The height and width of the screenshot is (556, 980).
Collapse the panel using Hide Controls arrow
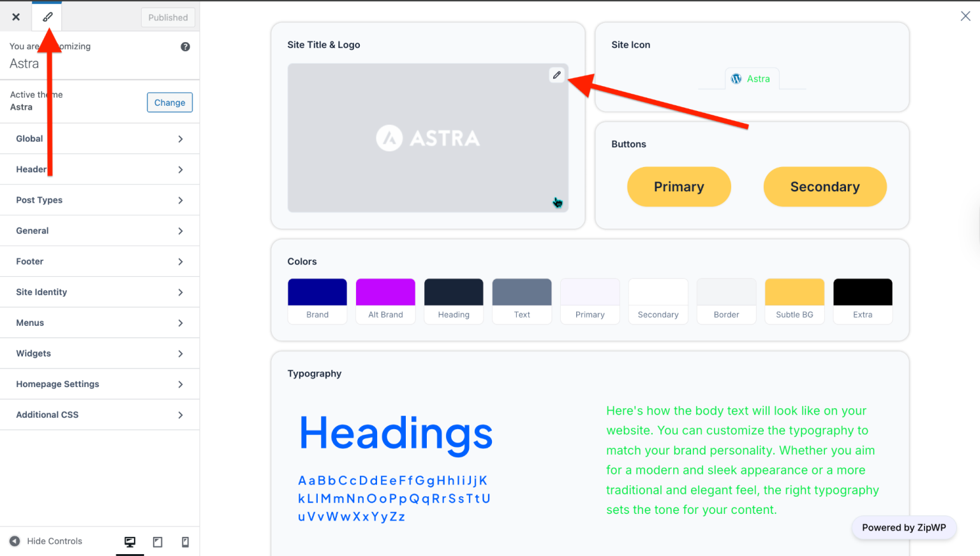point(15,541)
